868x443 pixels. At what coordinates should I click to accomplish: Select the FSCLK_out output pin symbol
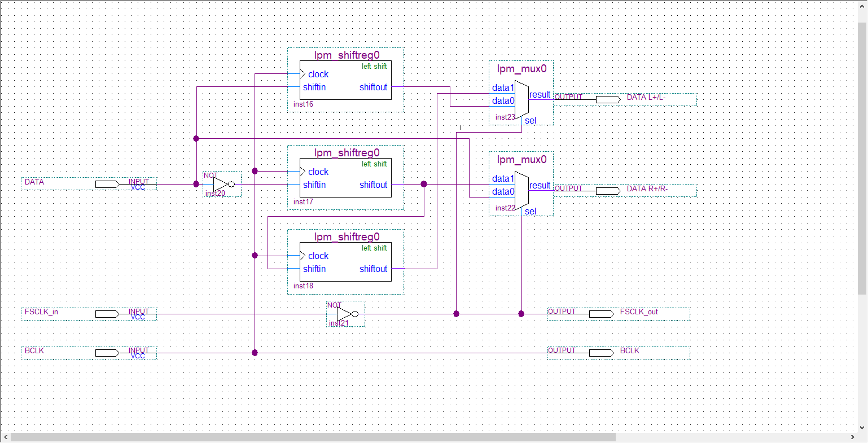pyautogui.click(x=601, y=314)
